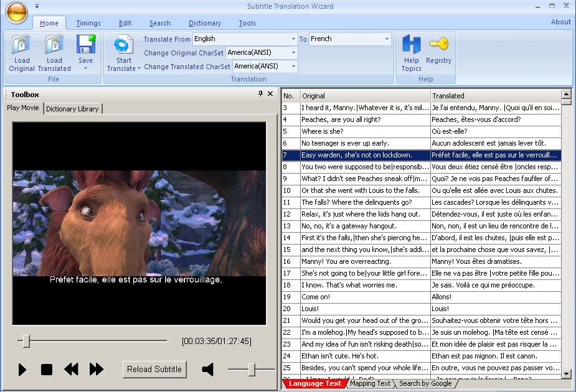Click the ST-Wizard application orb button
The height and width of the screenshot is (392, 576).
(x=17, y=12)
